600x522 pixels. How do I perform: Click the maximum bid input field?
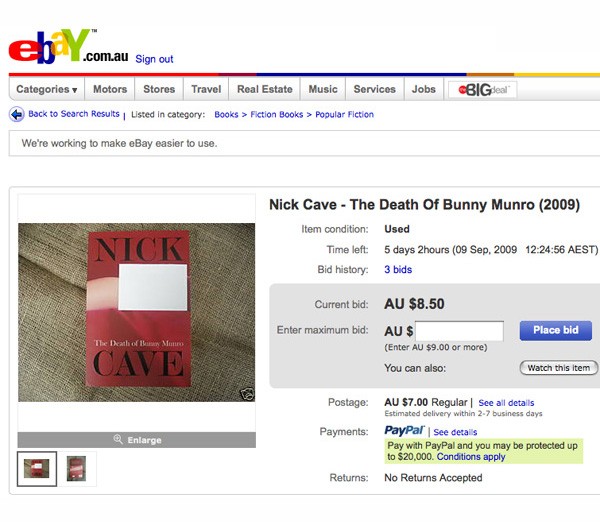click(459, 331)
